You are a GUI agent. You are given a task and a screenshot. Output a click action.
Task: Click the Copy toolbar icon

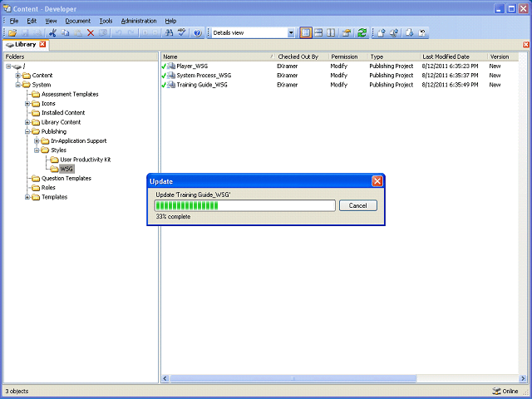(65, 33)
